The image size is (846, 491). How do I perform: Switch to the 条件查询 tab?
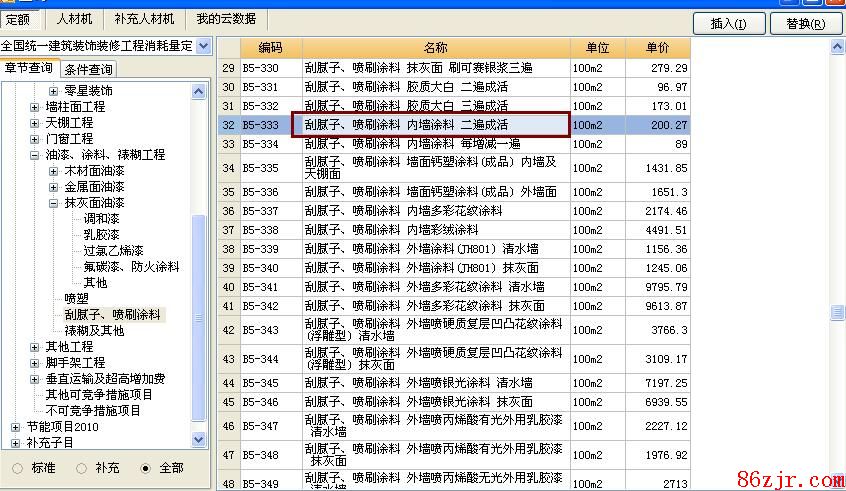88,69
